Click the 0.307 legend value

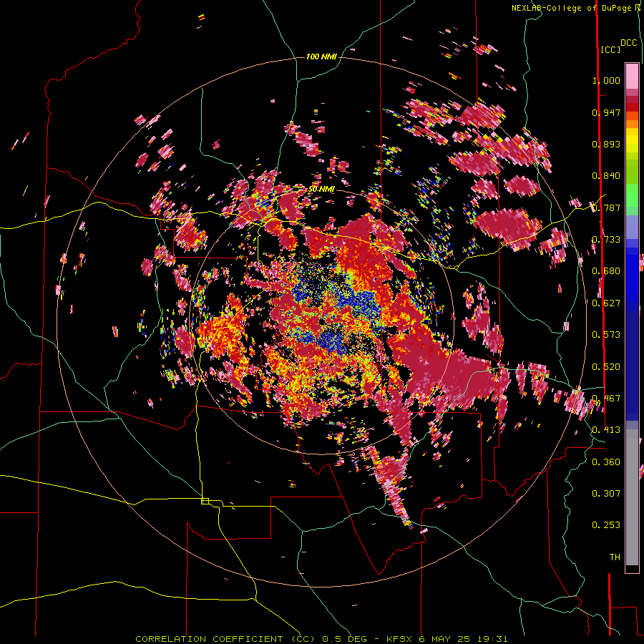pos(606,494)
